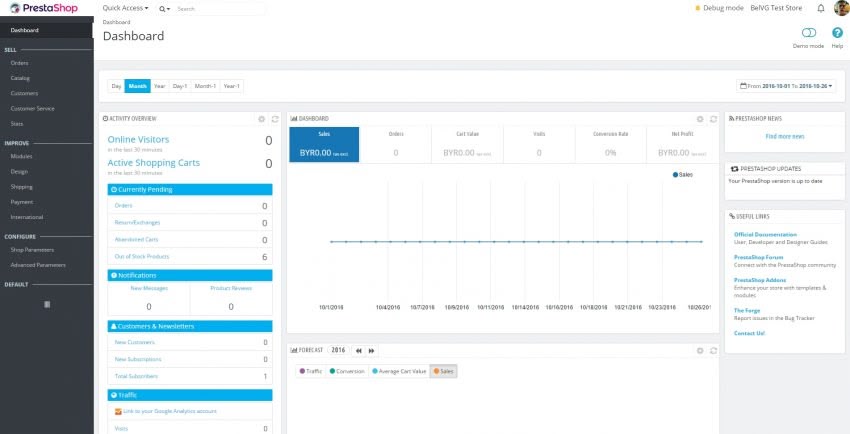Refresh the Forecast panel
Image resolution: width=850 pixels, height=434 pixels.
coord(713,351)
